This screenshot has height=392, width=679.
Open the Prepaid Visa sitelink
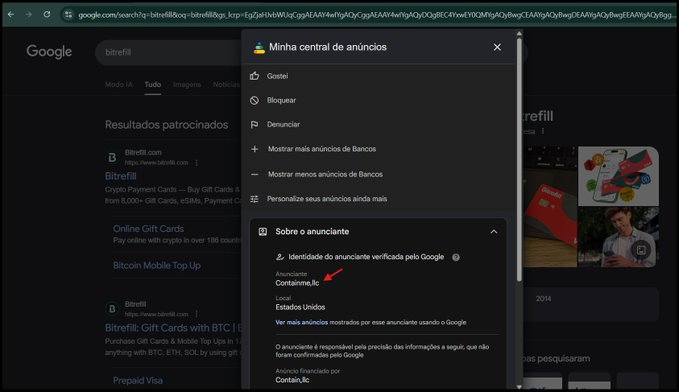click(x=138, y=380)
